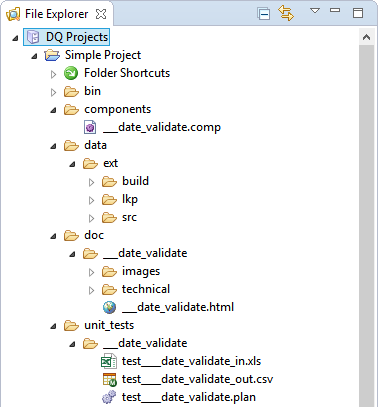Collapse the doc folder

point(53,236)
